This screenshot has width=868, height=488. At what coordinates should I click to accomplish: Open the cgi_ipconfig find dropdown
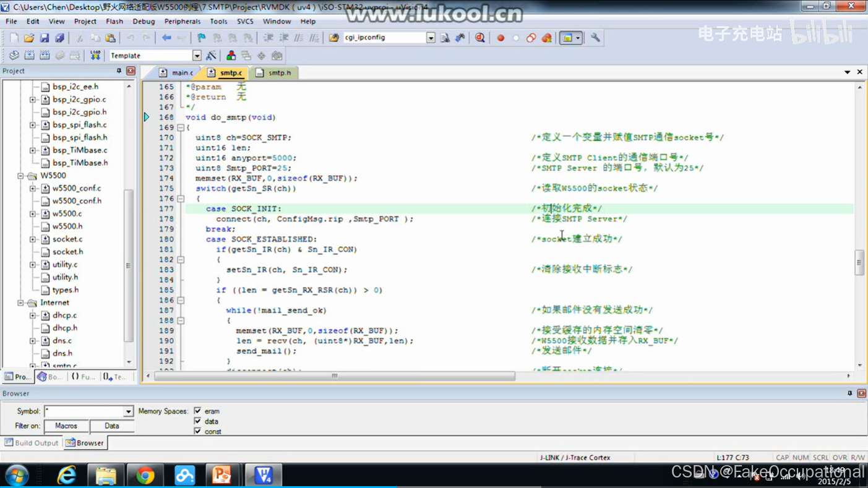coord(431,38)
